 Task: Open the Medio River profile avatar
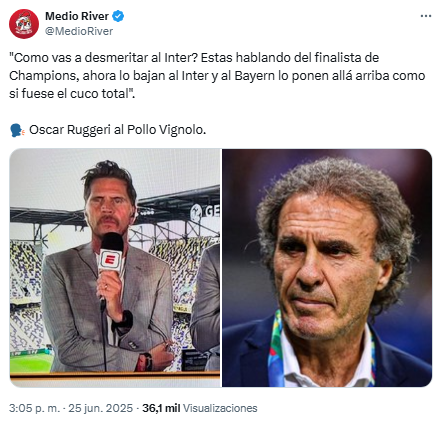pyautogui.click(x=24, y=24)
